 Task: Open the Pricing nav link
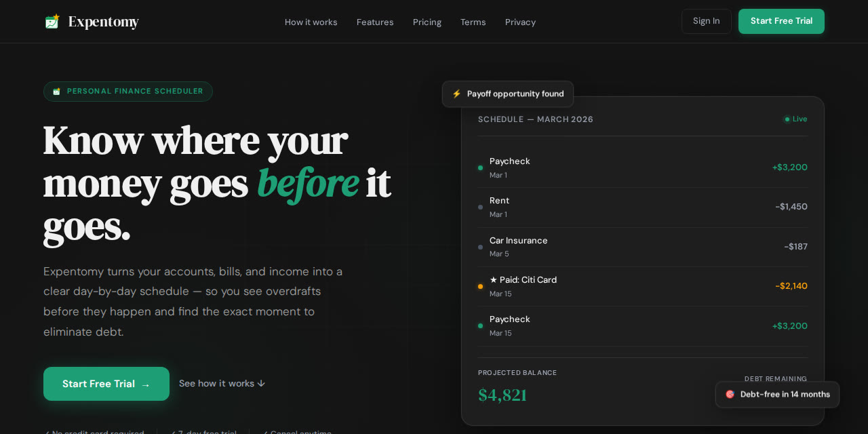(x=427, y=22)
